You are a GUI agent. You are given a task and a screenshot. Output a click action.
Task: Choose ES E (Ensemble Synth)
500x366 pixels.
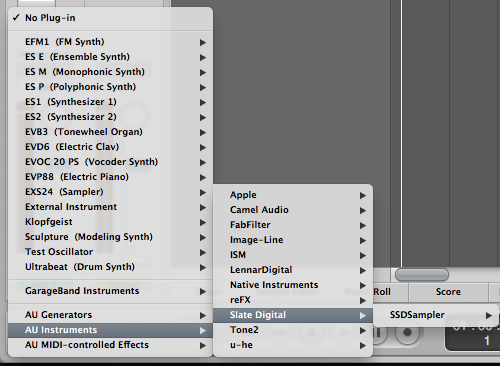tap(110, 57)
